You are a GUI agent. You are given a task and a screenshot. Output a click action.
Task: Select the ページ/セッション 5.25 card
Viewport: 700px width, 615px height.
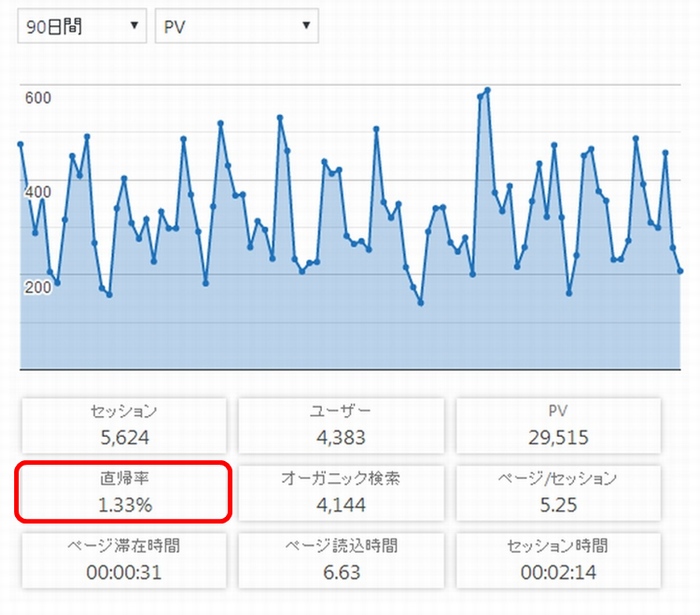[x=558, y=493]
